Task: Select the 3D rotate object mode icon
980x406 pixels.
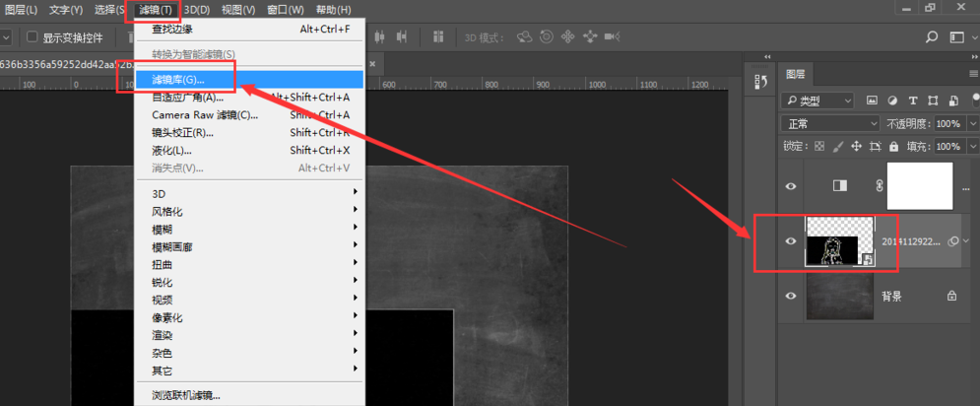Action: (x=524, y=36)
